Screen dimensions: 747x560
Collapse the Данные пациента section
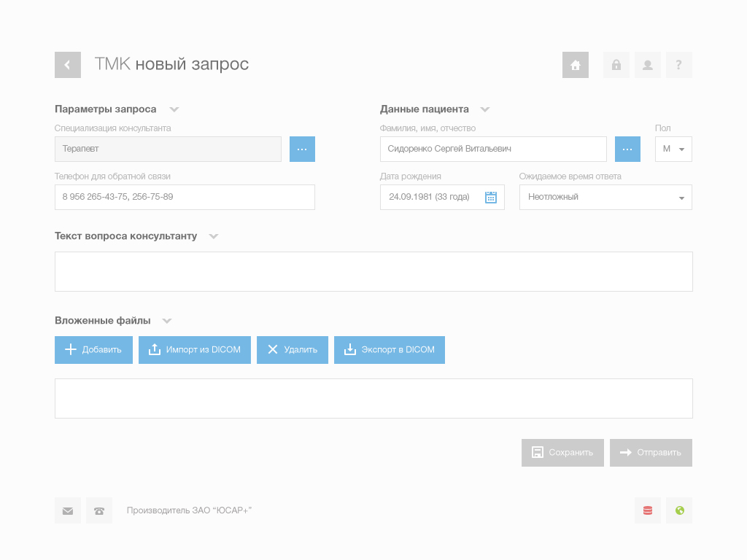[x=485, y=109]
